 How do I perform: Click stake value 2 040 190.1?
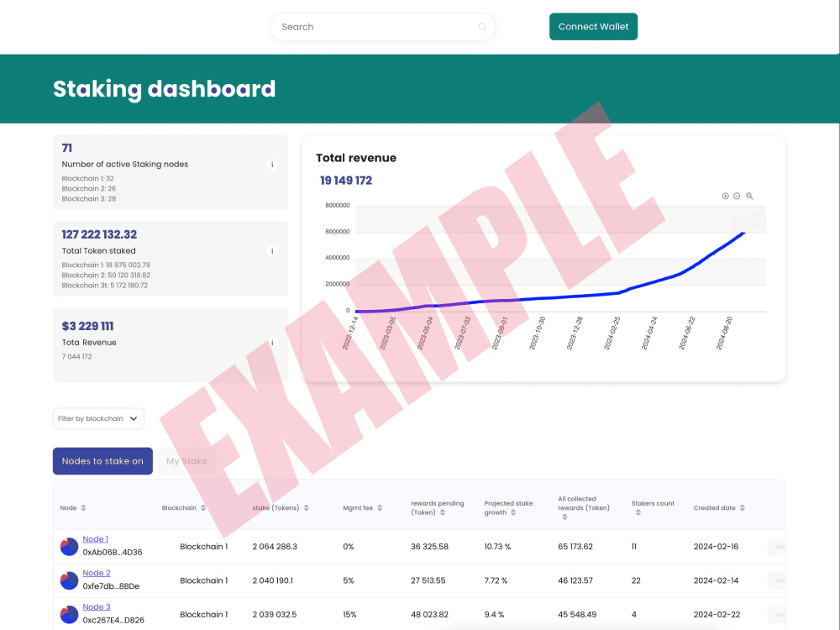click(273, 580)
